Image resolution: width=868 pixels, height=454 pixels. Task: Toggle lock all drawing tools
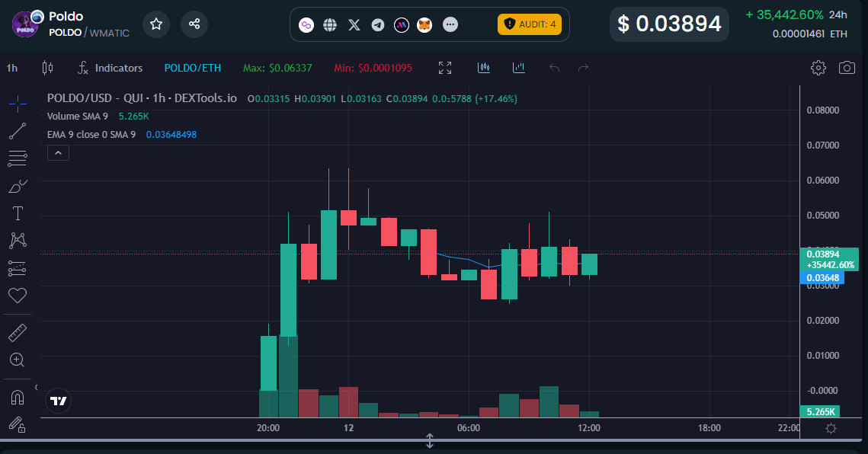click(x=18, y=424)
